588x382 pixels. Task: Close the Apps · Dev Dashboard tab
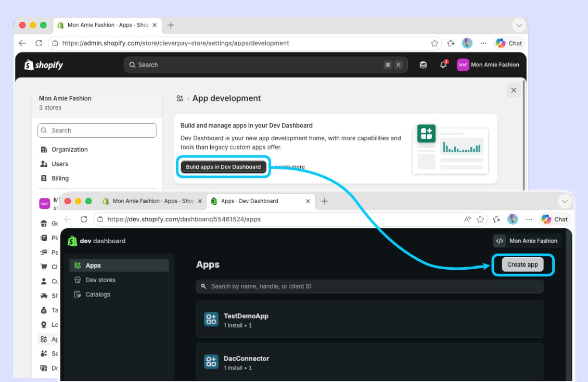(308, 201)
